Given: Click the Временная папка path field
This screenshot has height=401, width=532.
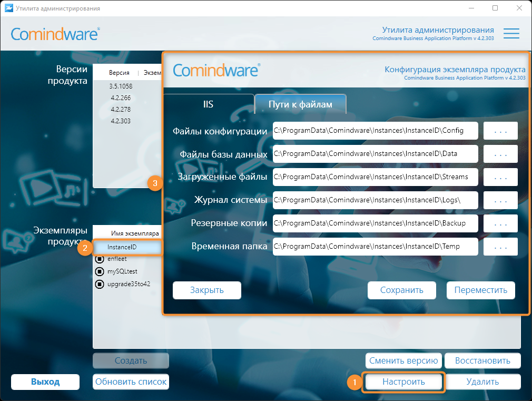Looking at the screenshot, I should pyautogui.click(x=376, y=247).
